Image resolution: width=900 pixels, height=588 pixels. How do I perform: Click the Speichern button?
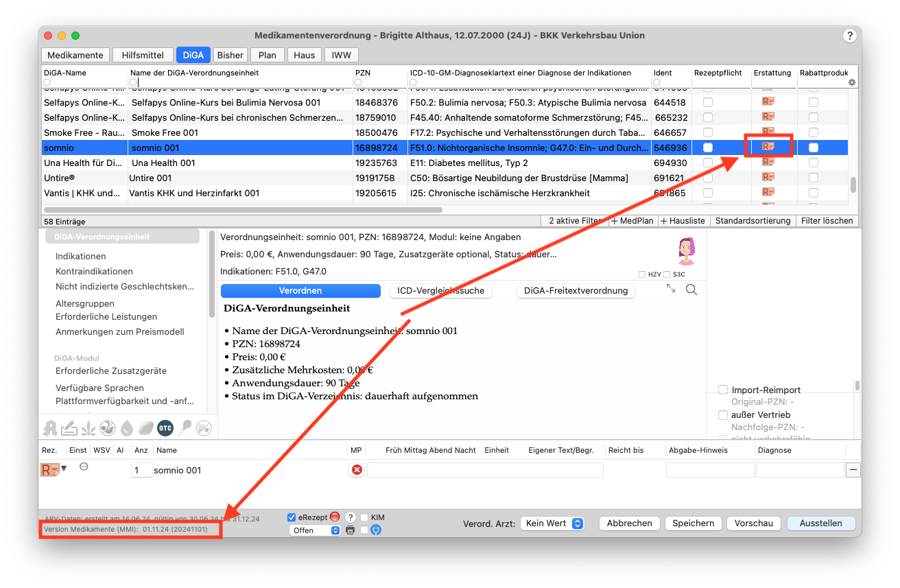click(694, 524)
